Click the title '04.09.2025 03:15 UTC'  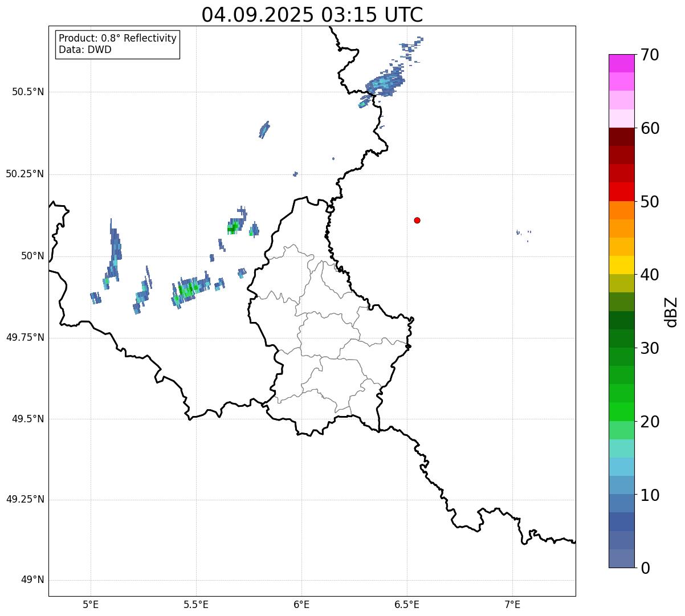[x=312, y=14]
